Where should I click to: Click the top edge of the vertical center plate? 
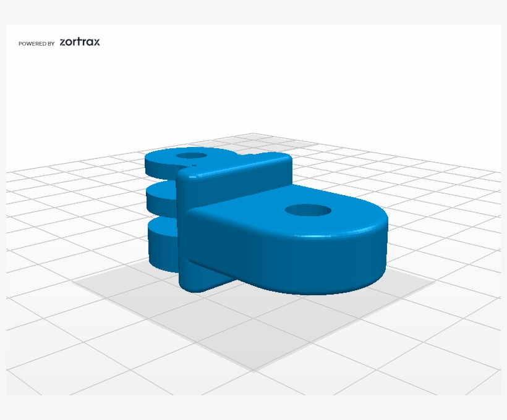[241, 165]
